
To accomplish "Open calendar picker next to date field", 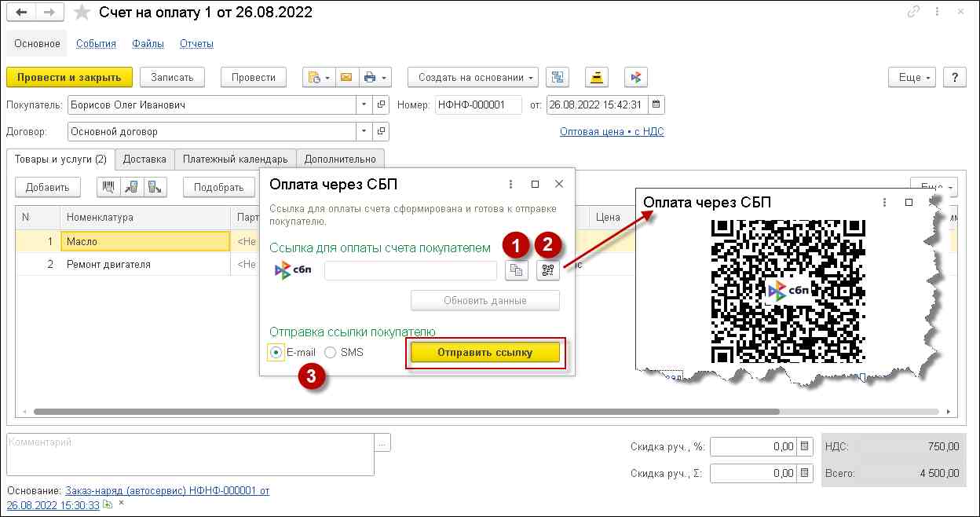I will (657, 104).
